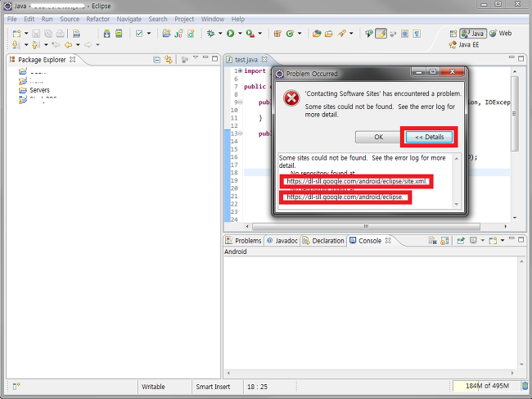Click the Print toolbar icon
This screenshot has height=399, width=532.
(x=60, y=34)
